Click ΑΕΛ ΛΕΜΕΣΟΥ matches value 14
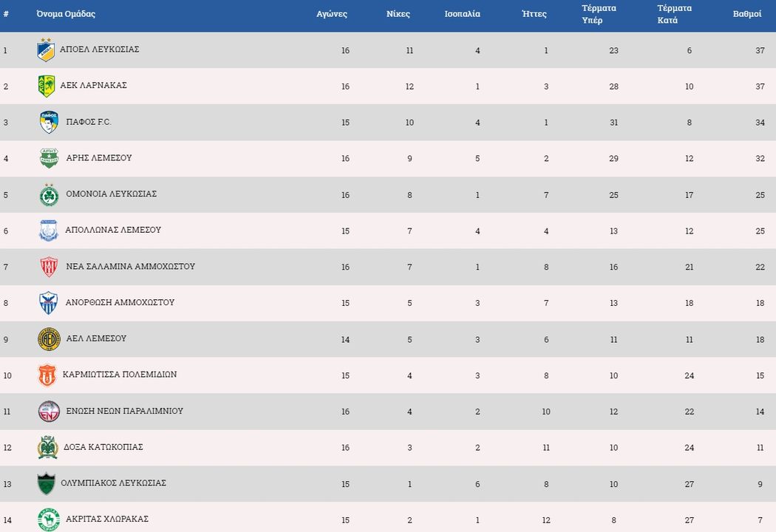The height and width of the screenshot is (532, 776). (x=345, y=340)
